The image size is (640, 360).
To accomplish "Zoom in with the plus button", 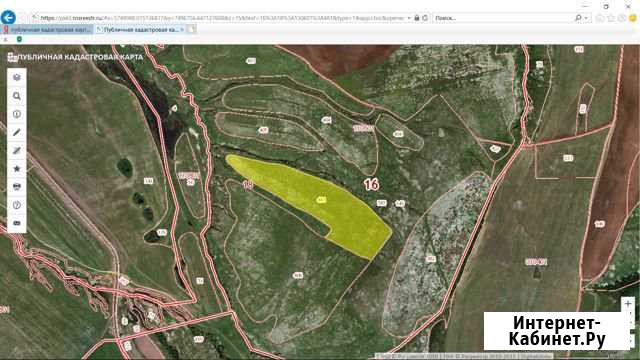I will [627, 304].
